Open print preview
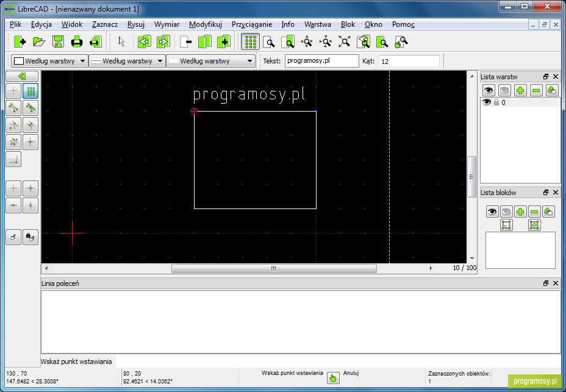 (95, 42)
